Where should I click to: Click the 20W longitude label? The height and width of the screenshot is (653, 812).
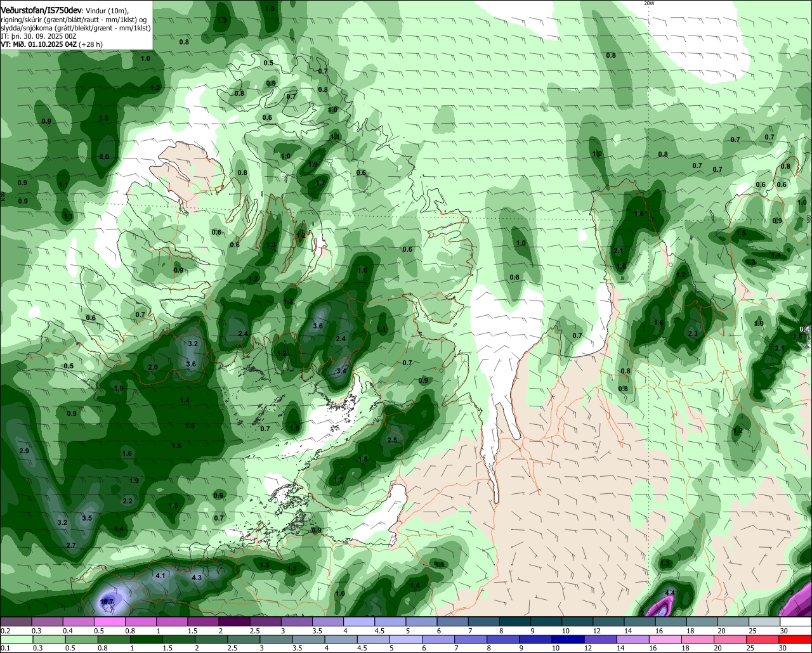tap(648, 3)
